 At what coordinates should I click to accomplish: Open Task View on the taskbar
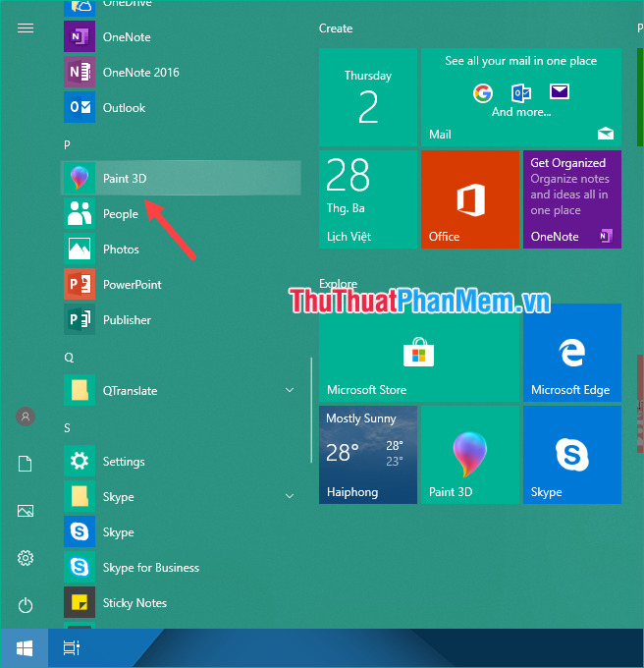point(72,647)
